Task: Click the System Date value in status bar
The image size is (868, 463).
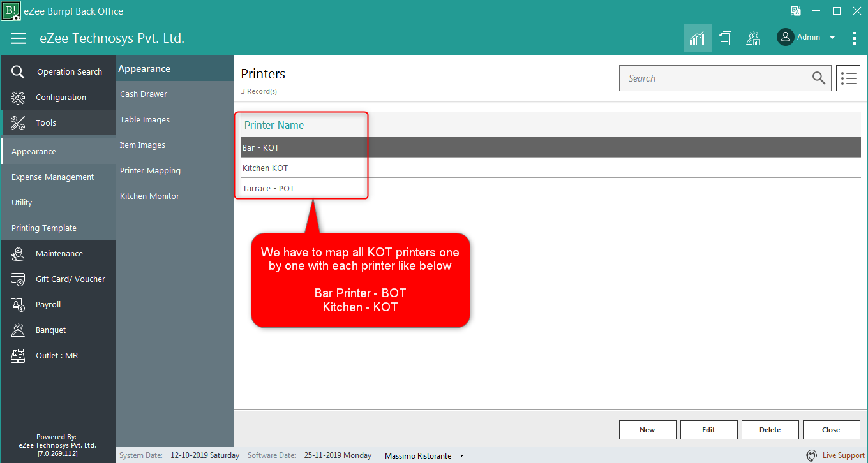Action: click(205, 455)
